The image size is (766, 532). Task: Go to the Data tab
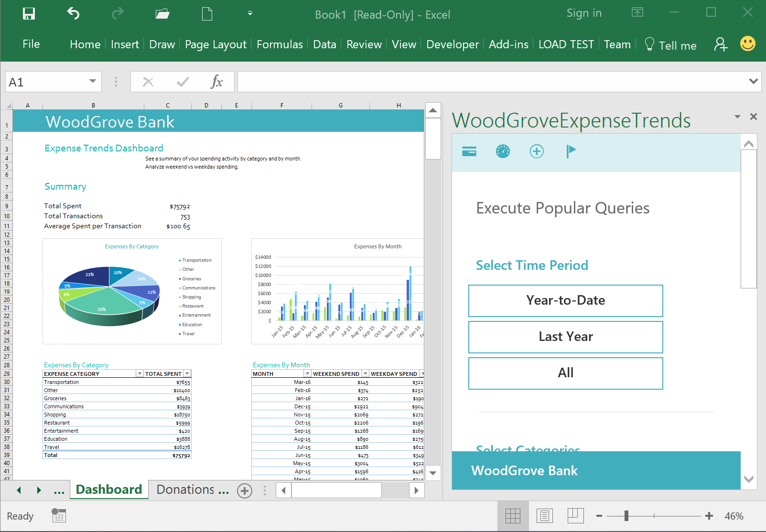click(324, 44)
